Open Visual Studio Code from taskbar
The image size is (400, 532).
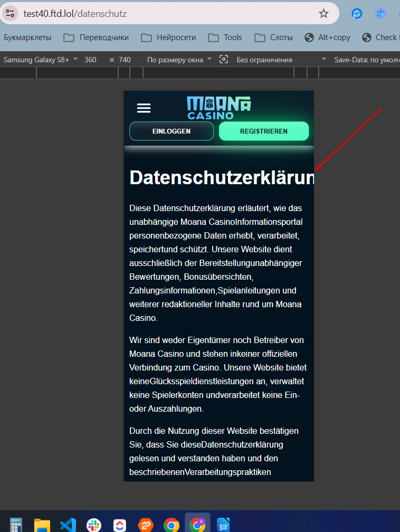click(68, 525)
